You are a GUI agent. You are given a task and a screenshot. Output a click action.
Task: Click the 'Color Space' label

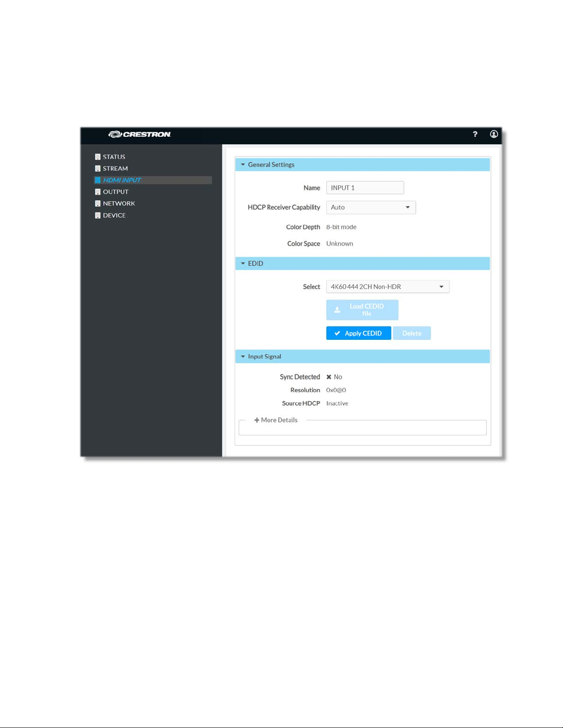click(304, 244)
